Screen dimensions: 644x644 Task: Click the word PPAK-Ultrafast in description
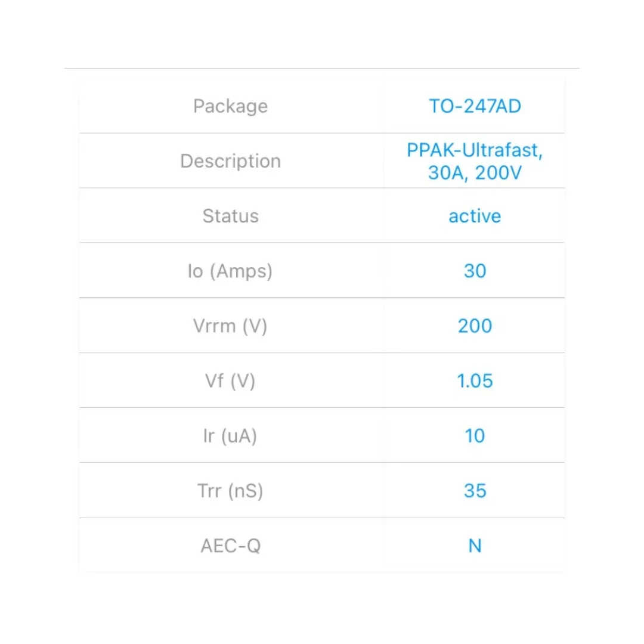click(475, 150)
